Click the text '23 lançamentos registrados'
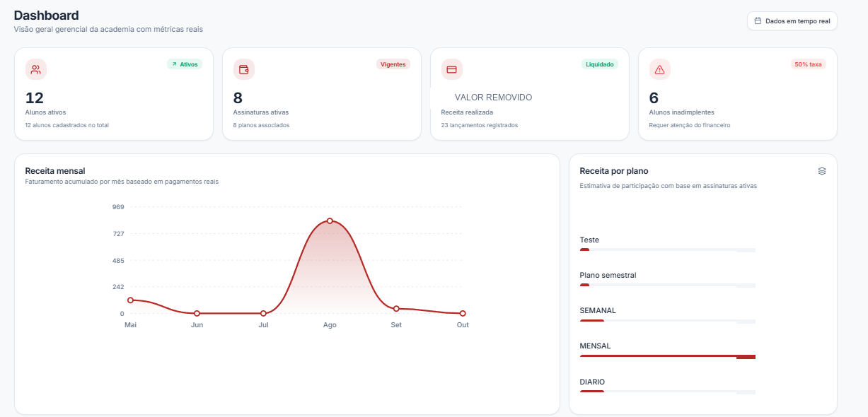Screen dimensions: 868x417 [479, 125]
